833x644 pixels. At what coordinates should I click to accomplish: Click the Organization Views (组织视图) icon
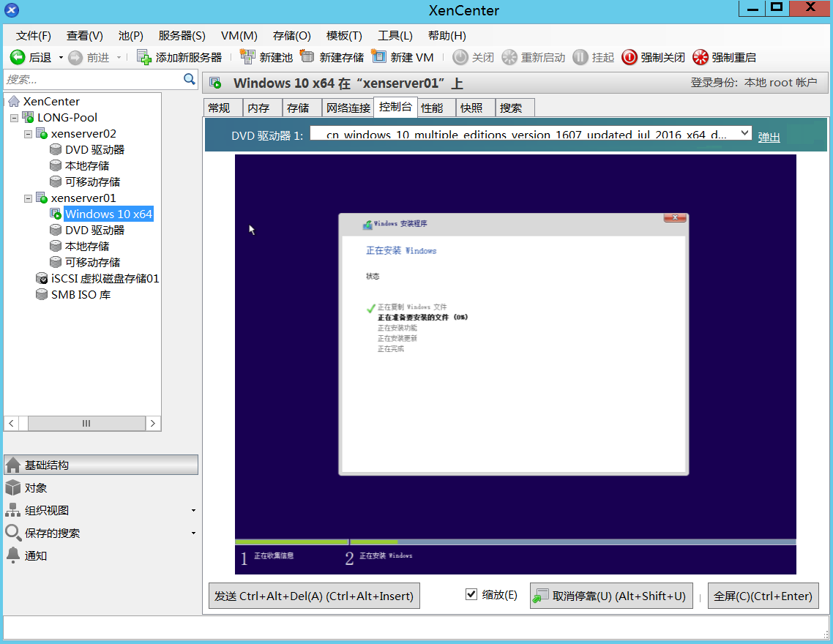click(x=13, y=510)
